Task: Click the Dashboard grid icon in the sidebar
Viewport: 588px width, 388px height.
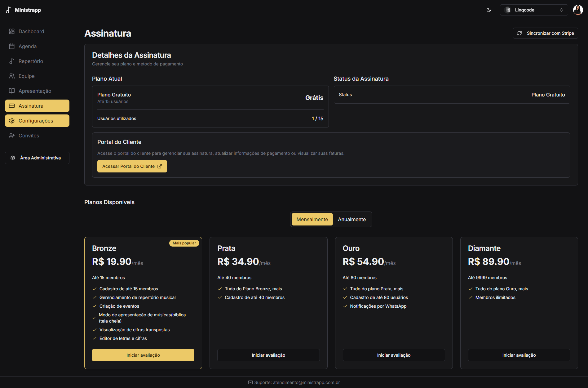Action: click(12, 31)
